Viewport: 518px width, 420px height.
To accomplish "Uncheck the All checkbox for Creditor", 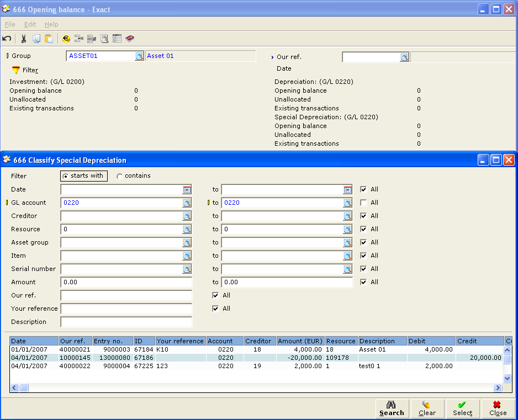I will click(x=363, y=216).
